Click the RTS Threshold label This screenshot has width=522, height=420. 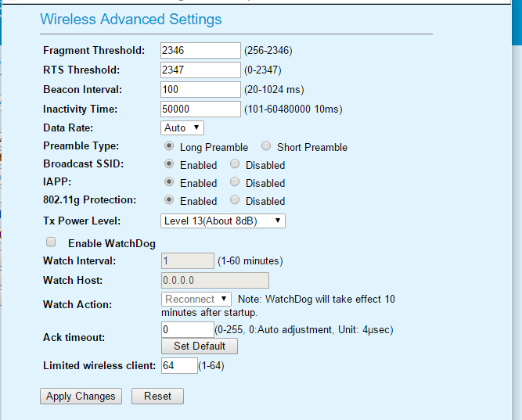click(x=81, y=70)
